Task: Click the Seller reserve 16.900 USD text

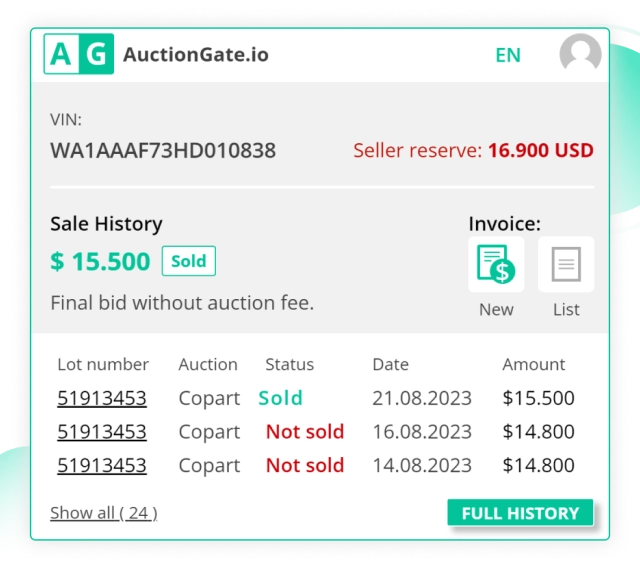Action: click(x=473, y=151)
